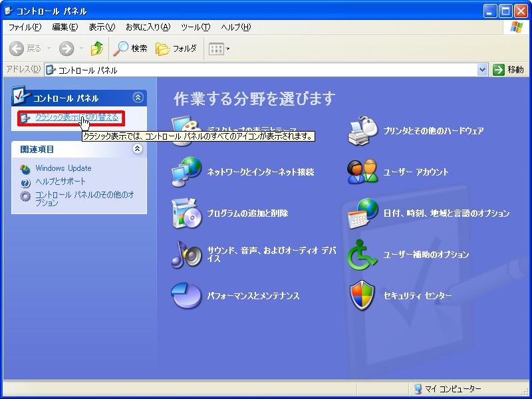Open the Add or Remove Programs icon

tap(186, 213)
